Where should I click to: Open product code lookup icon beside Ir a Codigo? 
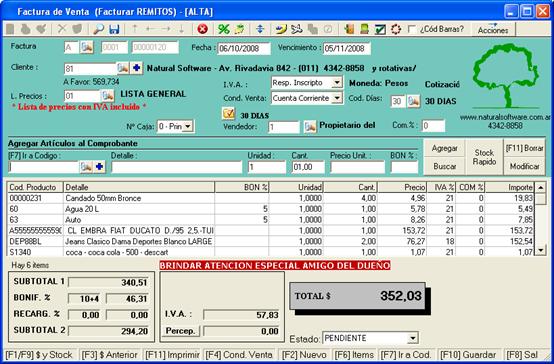click(86, 167)
